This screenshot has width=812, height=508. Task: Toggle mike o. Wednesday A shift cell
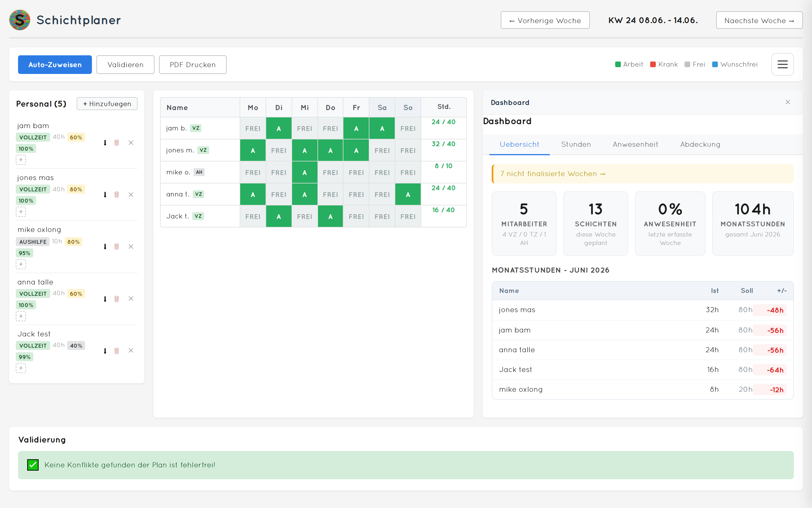(304, 172)
